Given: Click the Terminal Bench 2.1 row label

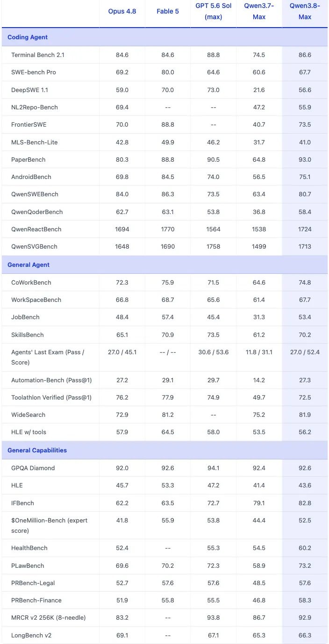Looking at the screenshot, I should (38, 55).
